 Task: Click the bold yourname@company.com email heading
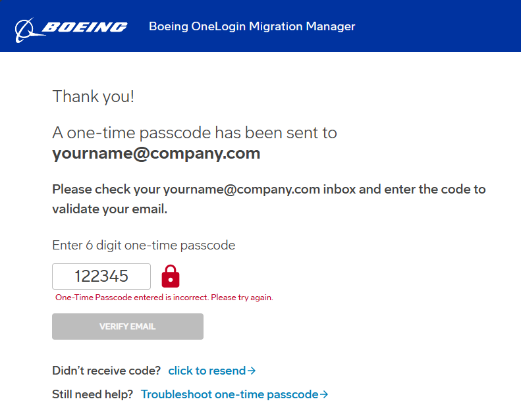(156, 153)
